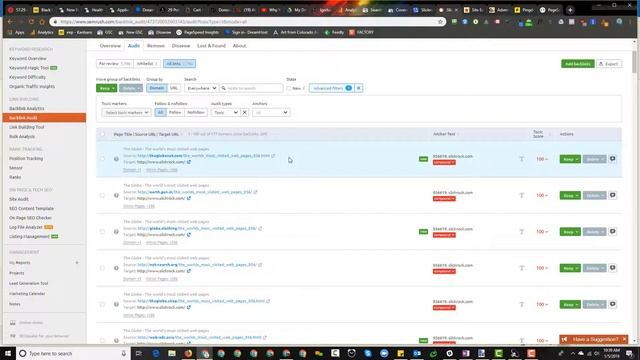
Task: Switch to the Disavow tab
Action: coord(181,46)
